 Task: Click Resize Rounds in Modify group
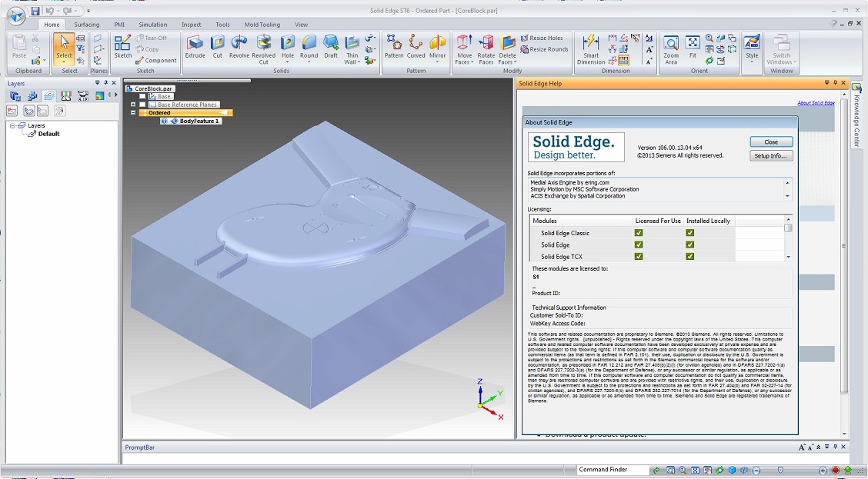544,49
